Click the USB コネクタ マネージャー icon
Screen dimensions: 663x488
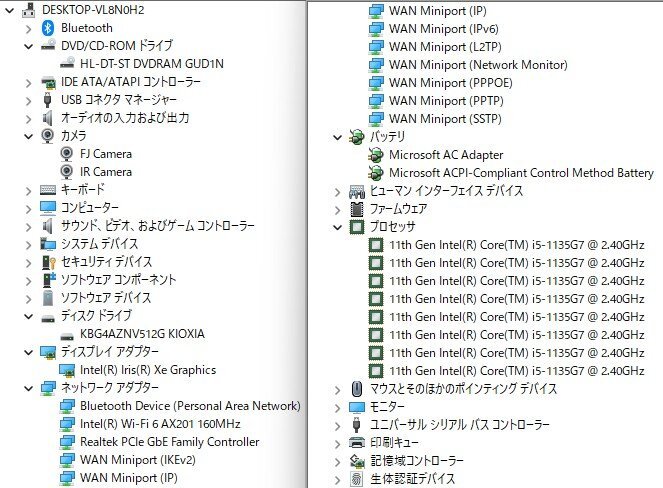coord(47,100)
